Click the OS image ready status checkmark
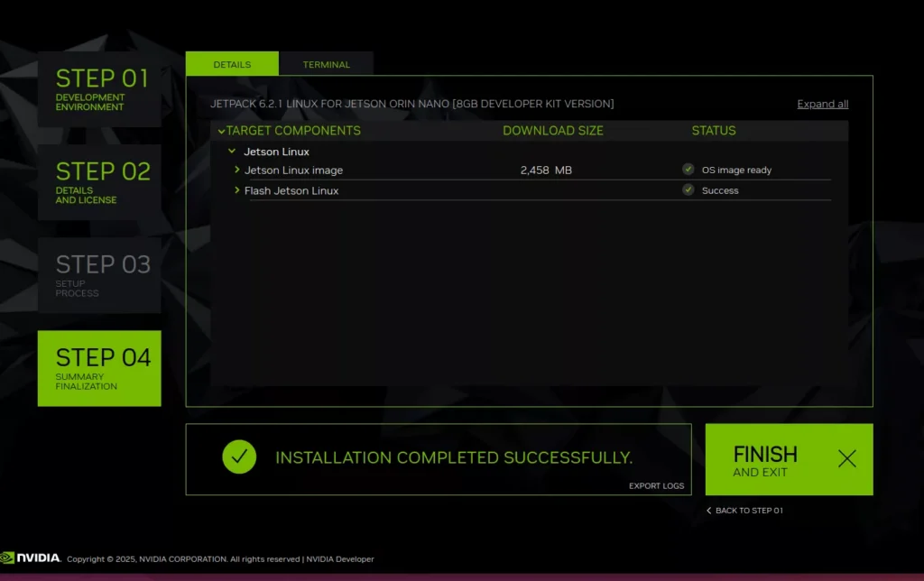Image resolution: width=924 pixels, height=581 pixels. point(688,170)
